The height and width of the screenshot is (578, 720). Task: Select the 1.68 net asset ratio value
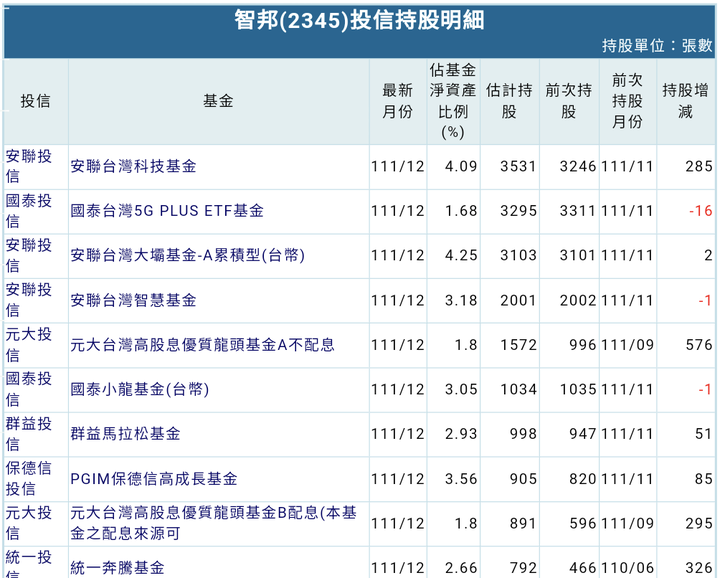click(x=461, y=211)
